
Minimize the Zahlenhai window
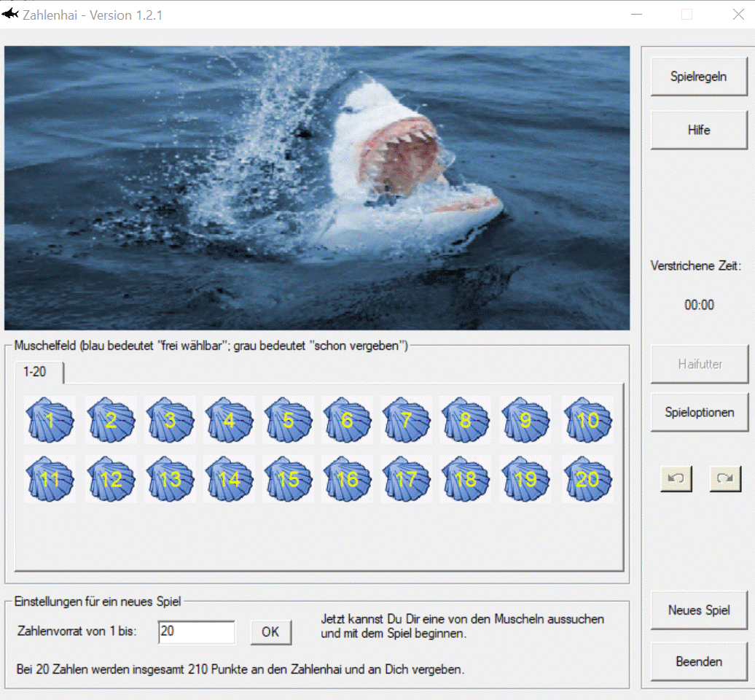point(636,15)
